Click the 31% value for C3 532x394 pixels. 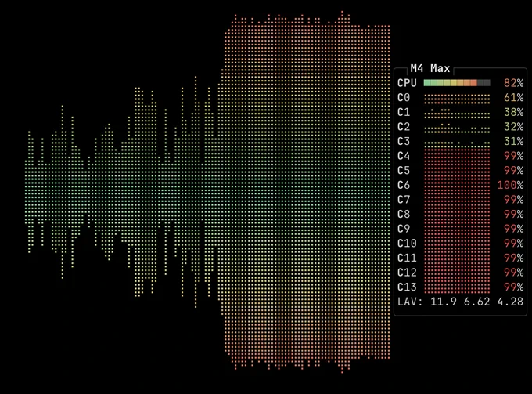point(514,141)
